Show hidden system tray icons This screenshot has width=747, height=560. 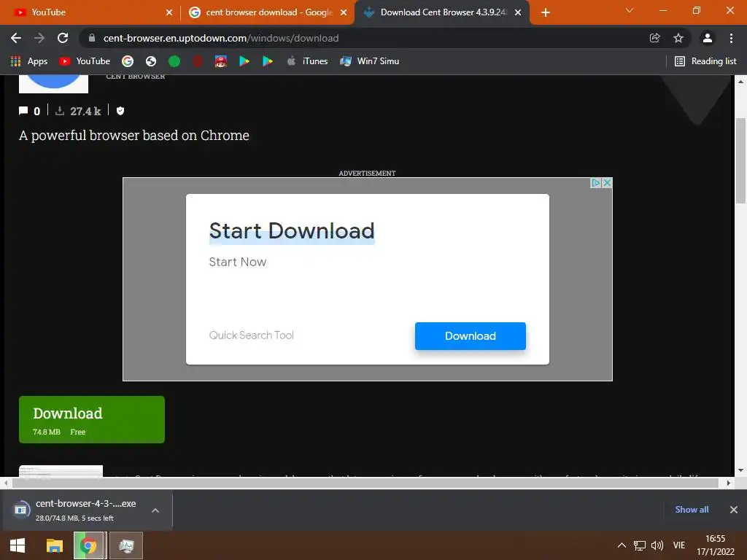click(x=622, y=545)
